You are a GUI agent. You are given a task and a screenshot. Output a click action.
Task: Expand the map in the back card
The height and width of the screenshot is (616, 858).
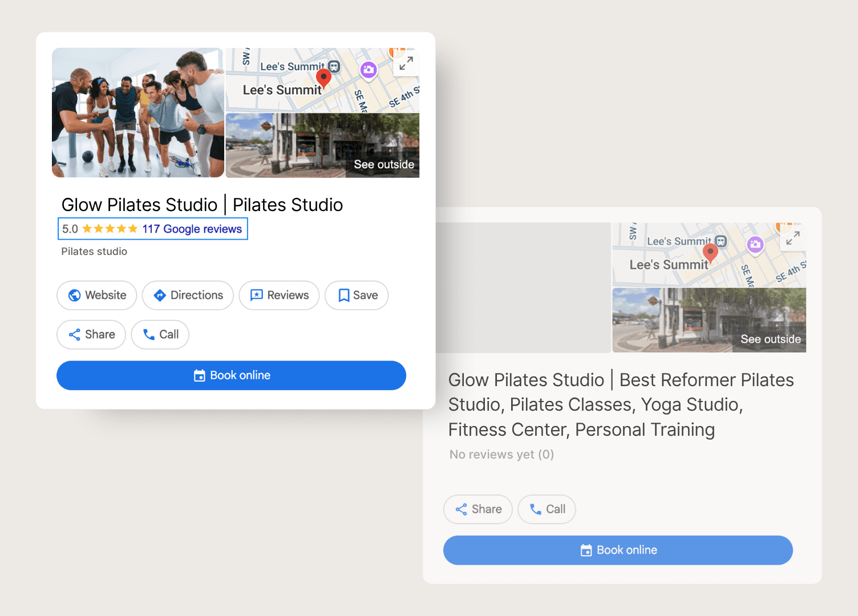(x=793, y=238)
